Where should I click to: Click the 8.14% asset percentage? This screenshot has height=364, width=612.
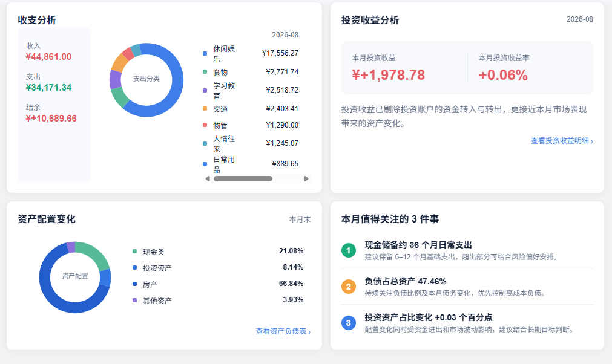click(293, 267)
